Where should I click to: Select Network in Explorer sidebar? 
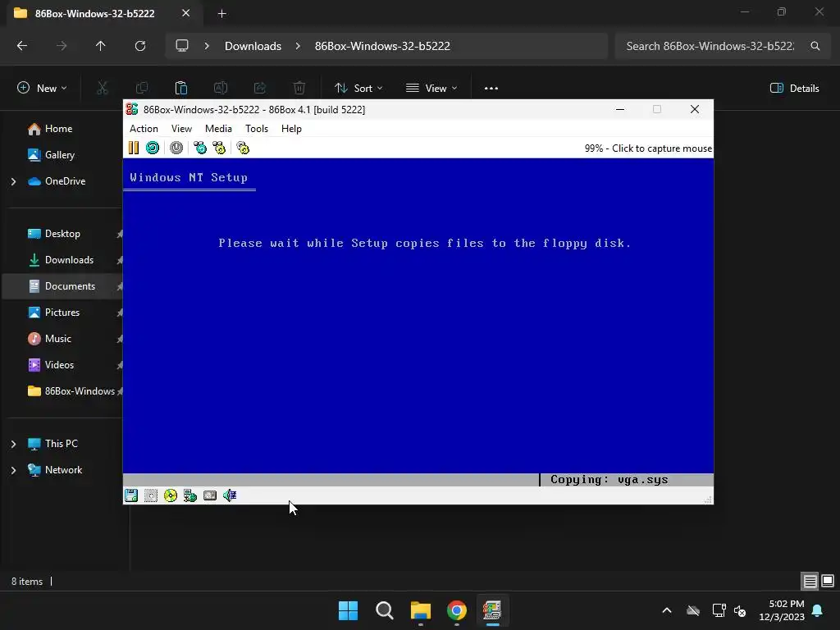(63, 470)
